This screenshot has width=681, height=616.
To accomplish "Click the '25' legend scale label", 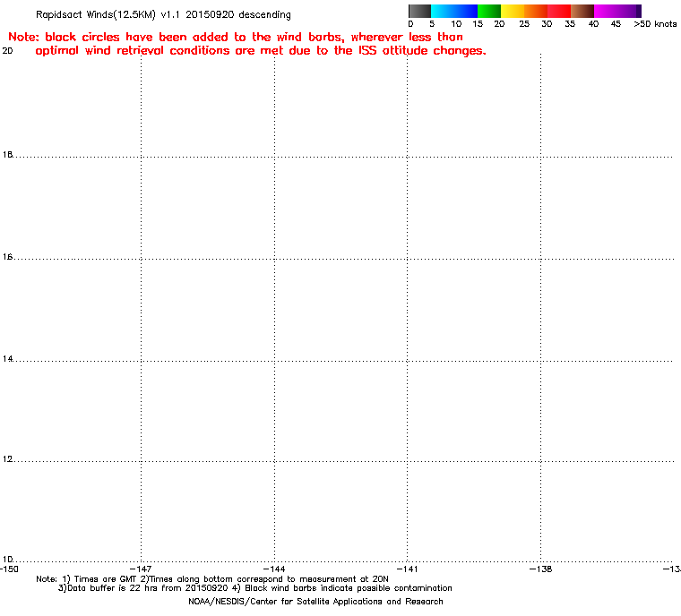I will 524,24.
